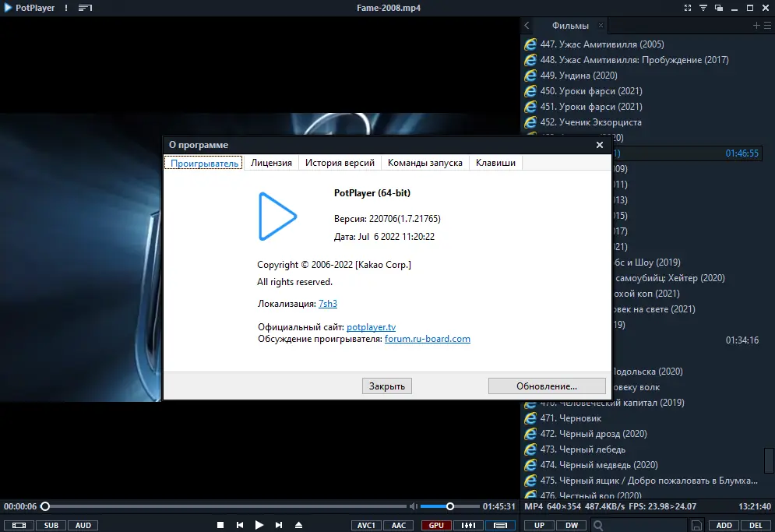Click the volume slider handle

(x=449, y=506)
